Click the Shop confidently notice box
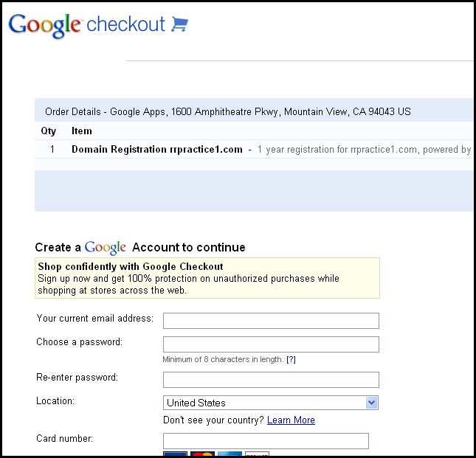 207,278
